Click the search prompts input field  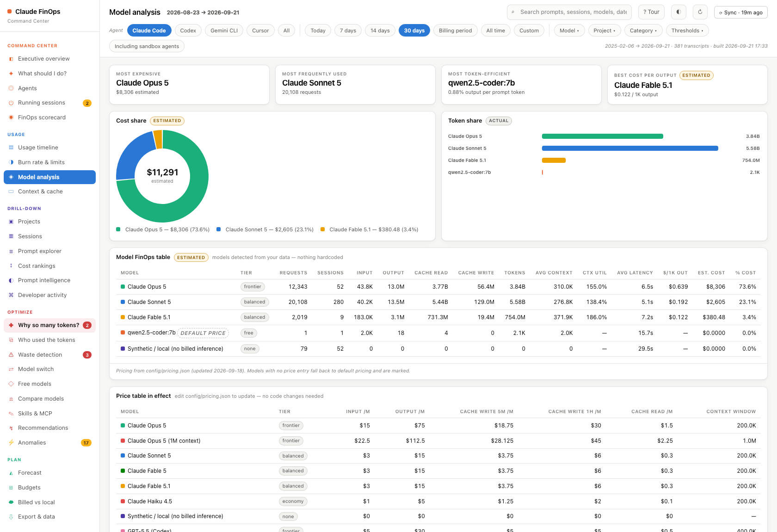[x=570, y=12]
